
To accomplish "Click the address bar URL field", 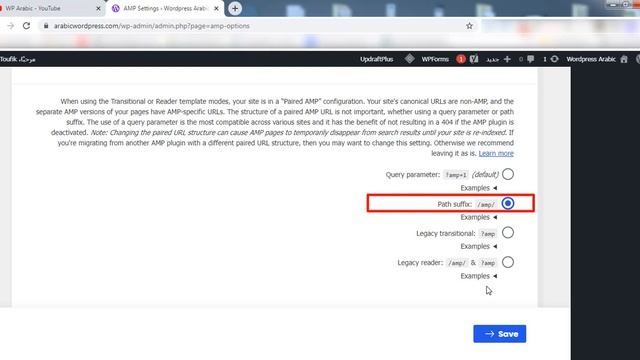I will (257, 26).
